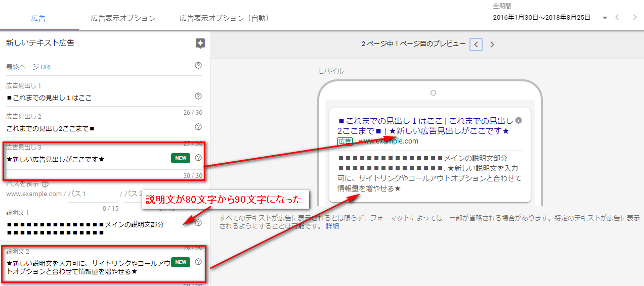Click info icon in mobile ad preview

point(519,121)
